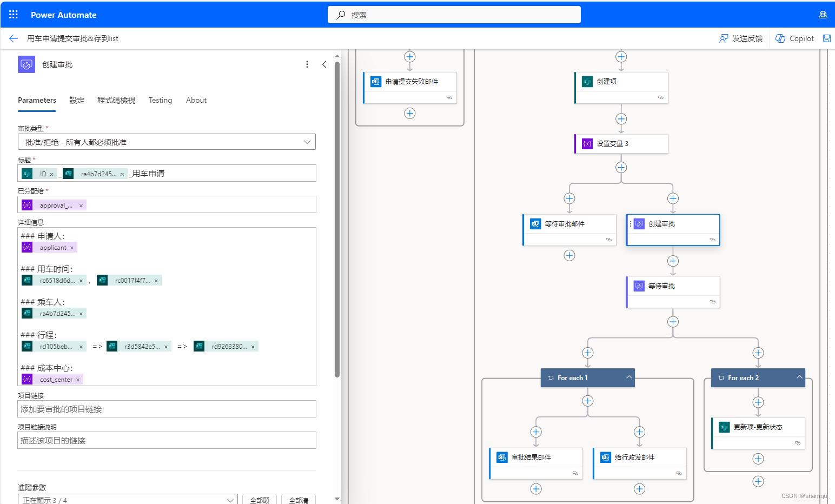
Task: Open the three-dot menu on 创建审批 pane
Action: click(x=307, y=64)
